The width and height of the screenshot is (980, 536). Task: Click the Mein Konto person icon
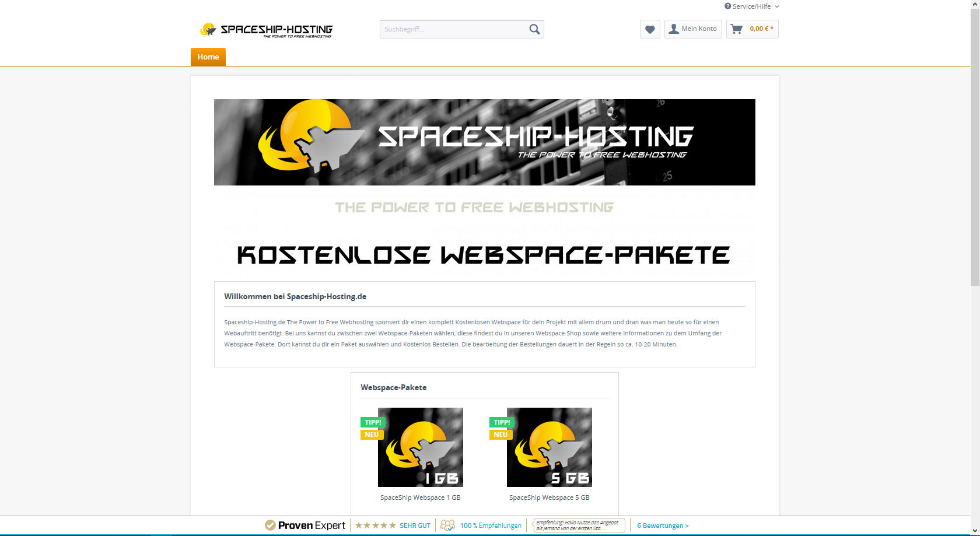(x=674, y=29)
